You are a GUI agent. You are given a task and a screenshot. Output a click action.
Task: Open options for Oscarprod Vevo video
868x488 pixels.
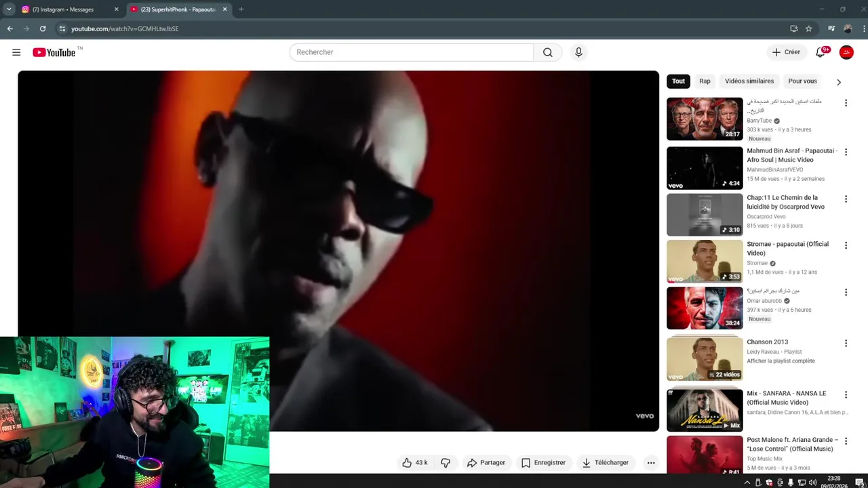[x=846, y=199]
